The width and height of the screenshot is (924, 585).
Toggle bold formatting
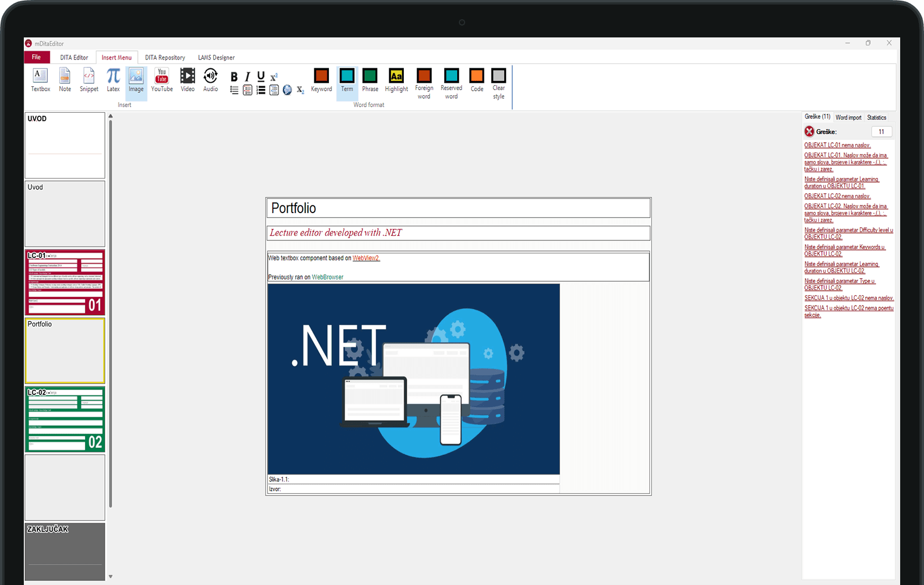point(234,75)
